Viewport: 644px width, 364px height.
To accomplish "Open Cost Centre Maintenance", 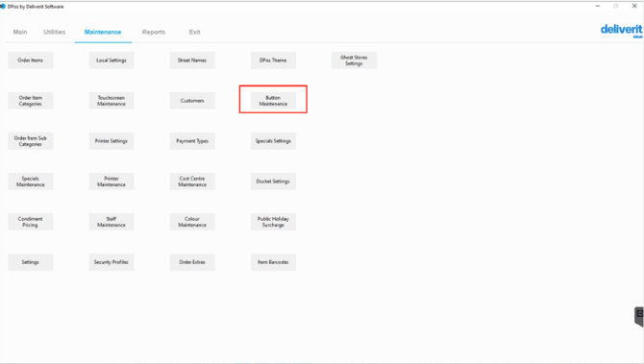I will click(x=192, y=182).
